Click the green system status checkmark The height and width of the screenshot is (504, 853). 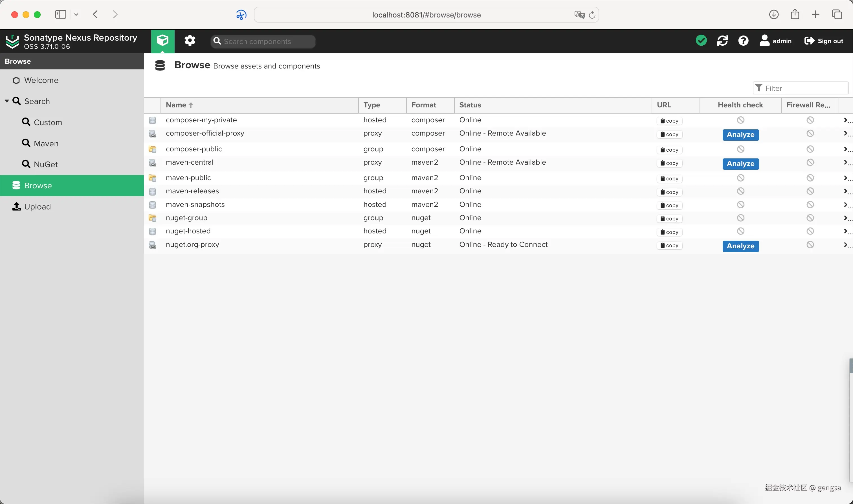click(701, 41)
